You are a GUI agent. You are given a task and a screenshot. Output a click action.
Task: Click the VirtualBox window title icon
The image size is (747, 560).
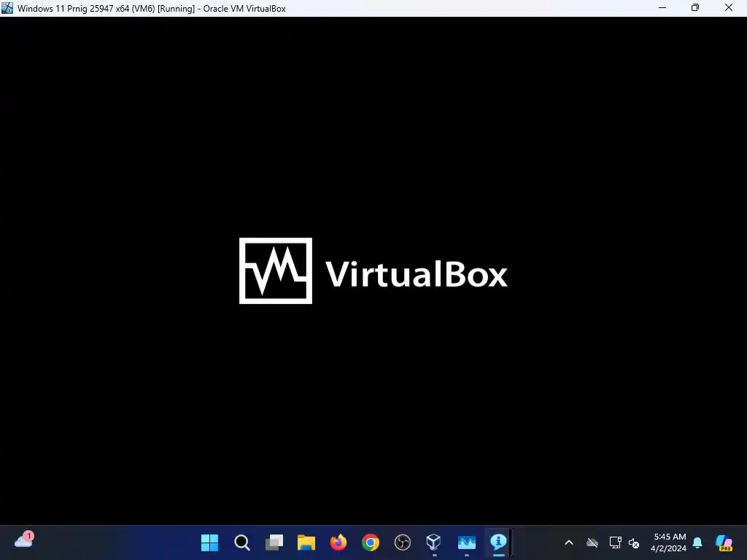point(7,8)
